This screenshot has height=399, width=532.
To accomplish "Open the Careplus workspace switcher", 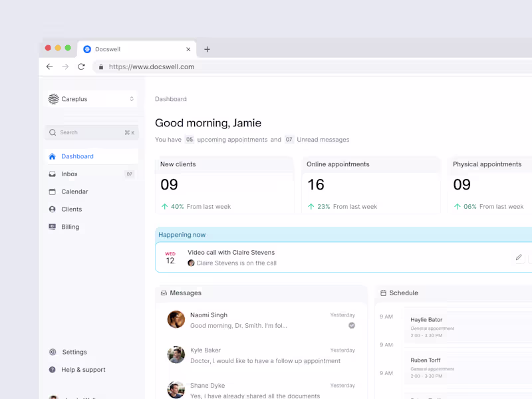I will click(91, 99).
